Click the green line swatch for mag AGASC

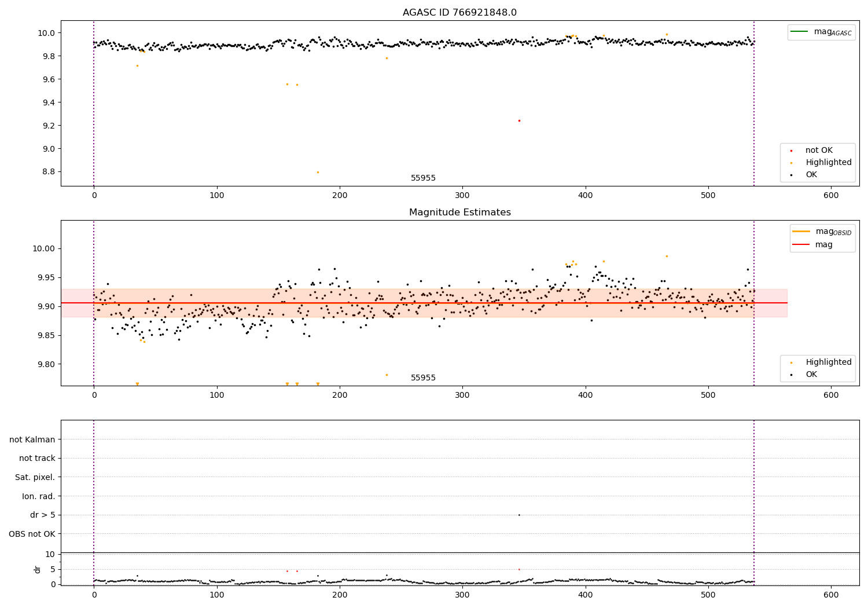[799, 32]
